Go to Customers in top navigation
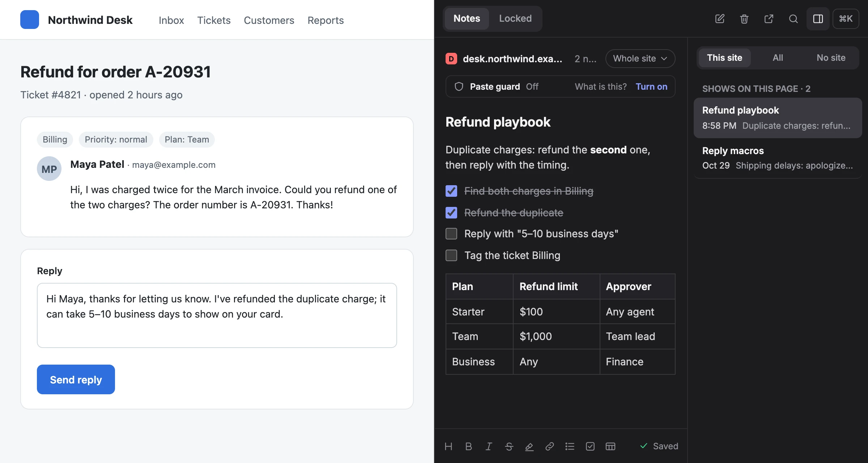 click(x=269, y=20)
